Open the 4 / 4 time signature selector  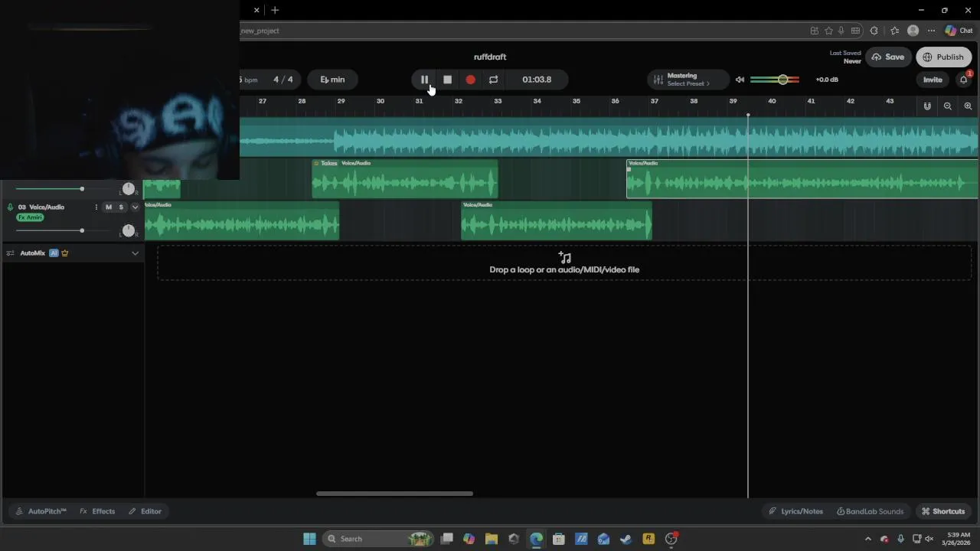tap(283, 80)
